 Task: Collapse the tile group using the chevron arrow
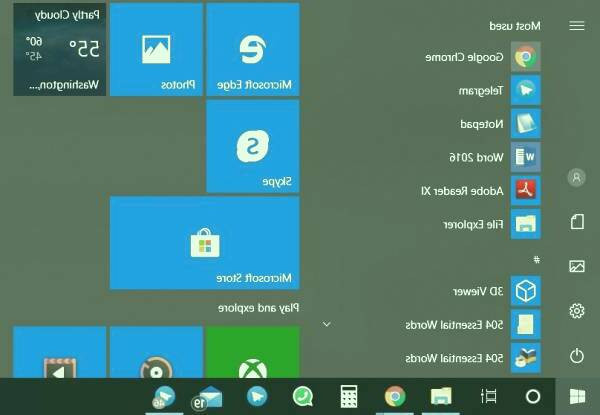point(326,325)
